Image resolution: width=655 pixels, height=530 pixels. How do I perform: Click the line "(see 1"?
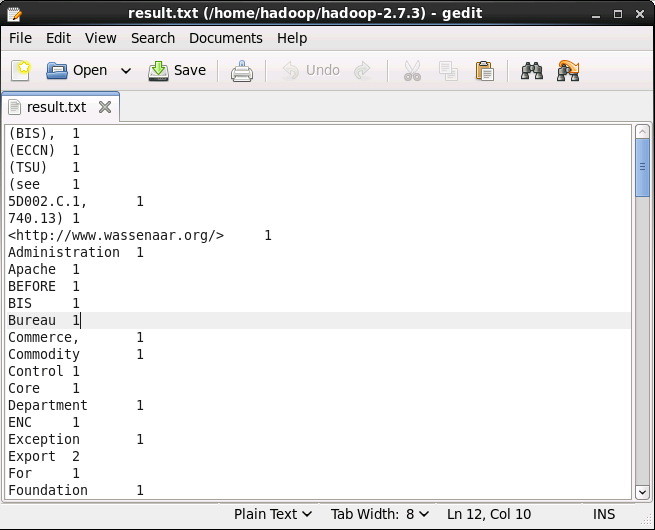pos(44,185)
